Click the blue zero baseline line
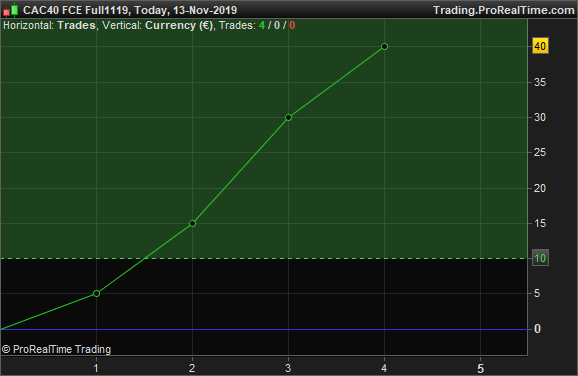The height and width of the screenshot is (376, 578). [x=264, y=329]
